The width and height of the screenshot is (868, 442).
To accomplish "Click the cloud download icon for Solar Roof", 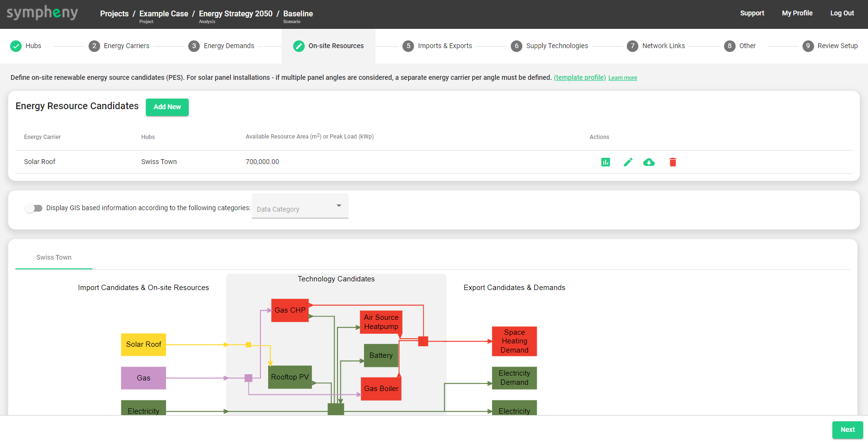I will [649, 162].
